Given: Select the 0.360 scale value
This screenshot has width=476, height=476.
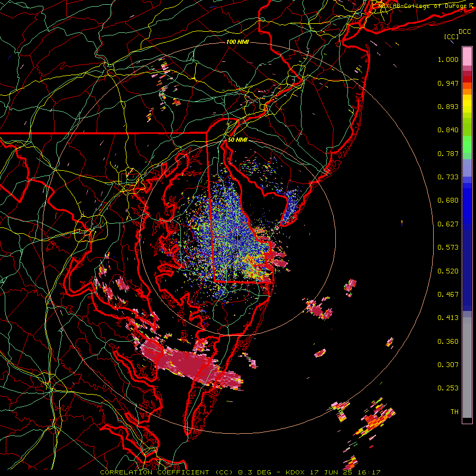Looking at the screenshot, I should [x=448, y=342].
